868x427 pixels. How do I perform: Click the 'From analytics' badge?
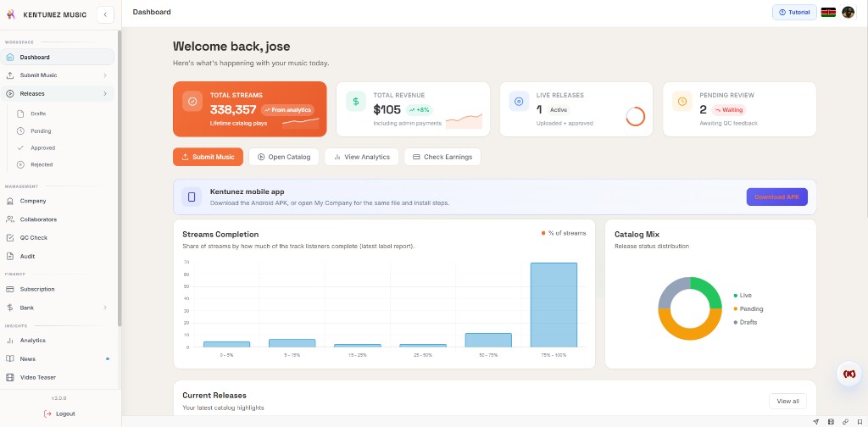(x=287, y=110)
